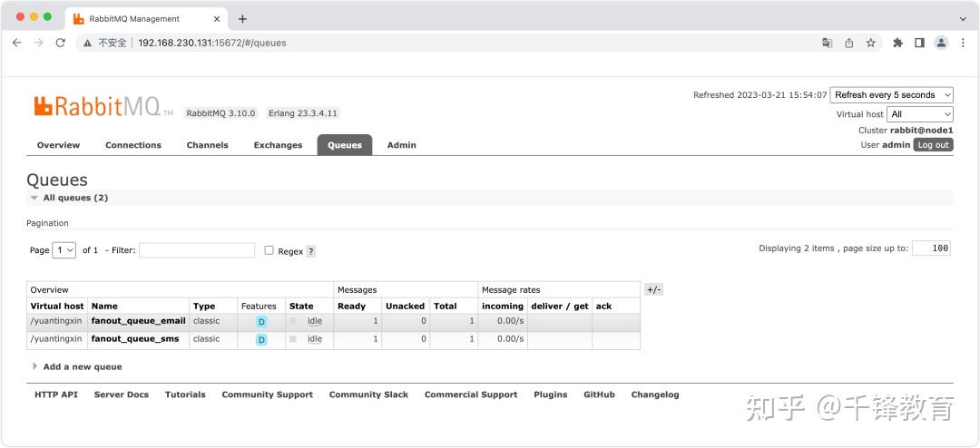Open the Chrome three-dot menu
Image resolution: width=980 pixels, height=448 pixels.
click(x=963, y=43)
